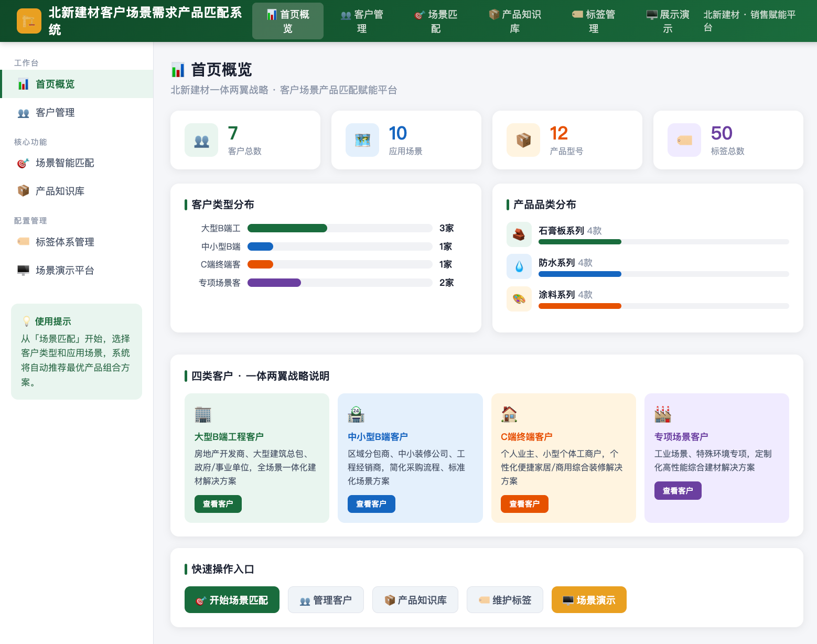Click the C端终端客 orange progress bar

click(x=260, y=264)
